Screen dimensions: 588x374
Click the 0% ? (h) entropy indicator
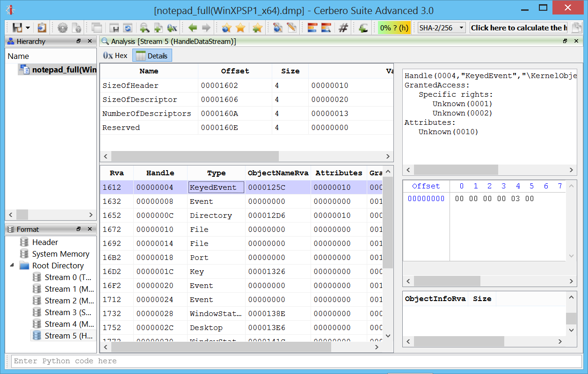pyautogui.click(x=394, y=28)
